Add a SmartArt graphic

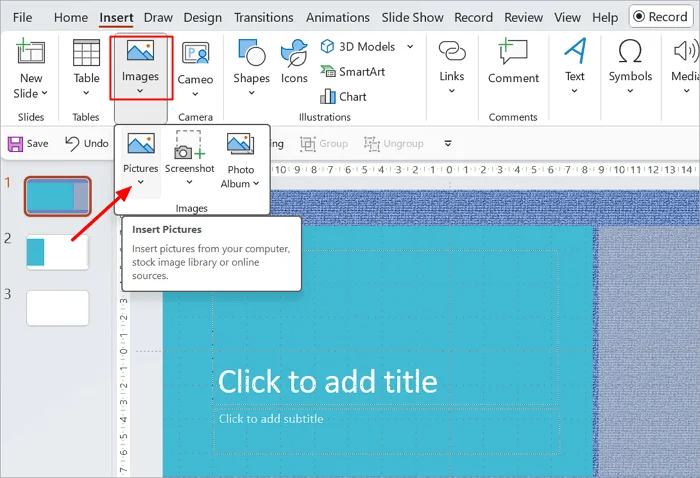353,71
